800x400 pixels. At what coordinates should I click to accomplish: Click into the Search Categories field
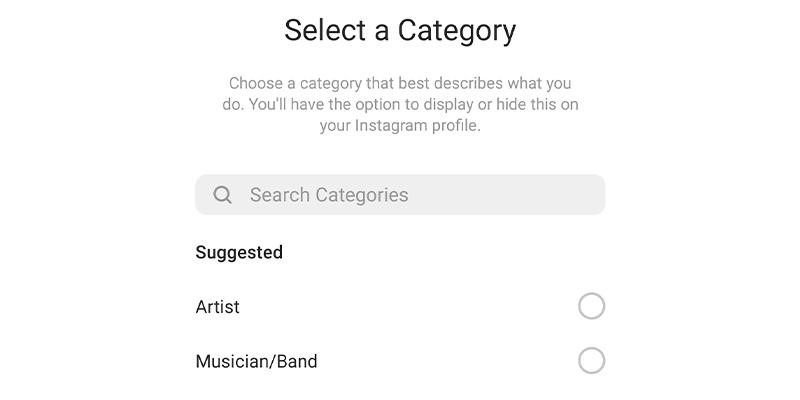(x=400, y=195)
